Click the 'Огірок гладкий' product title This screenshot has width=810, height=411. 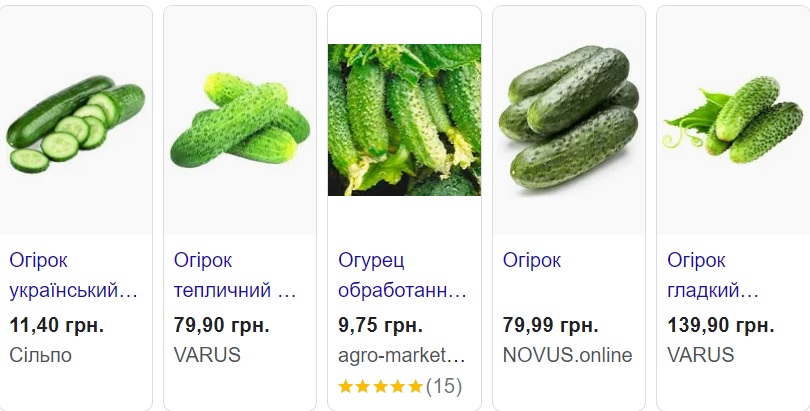point(714,276)
